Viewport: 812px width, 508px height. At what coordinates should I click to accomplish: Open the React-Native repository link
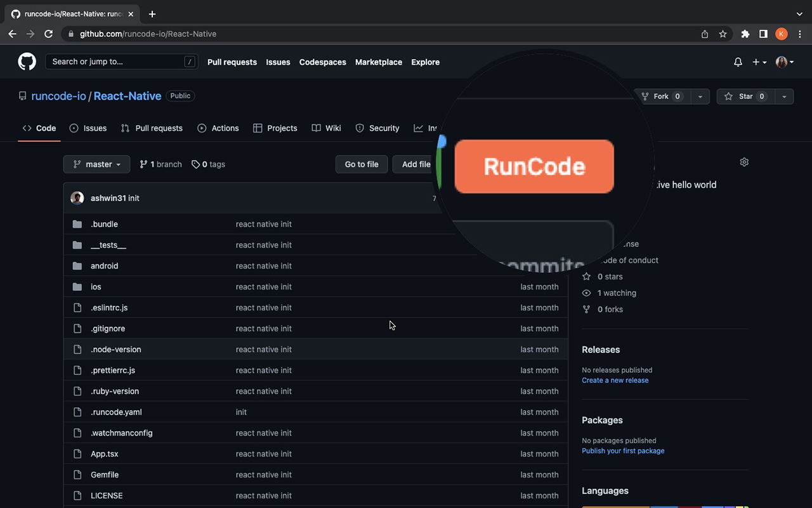point(128,96)
